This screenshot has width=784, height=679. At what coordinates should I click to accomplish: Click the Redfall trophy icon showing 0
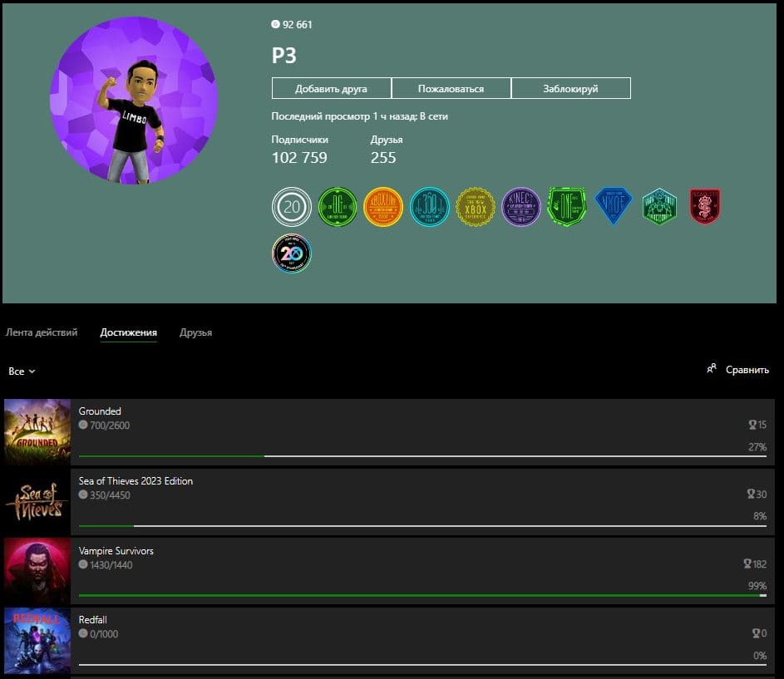coord(757,633)
